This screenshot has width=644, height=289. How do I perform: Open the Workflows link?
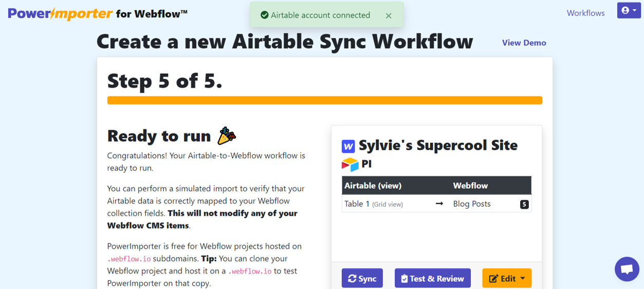pos(585,13)
